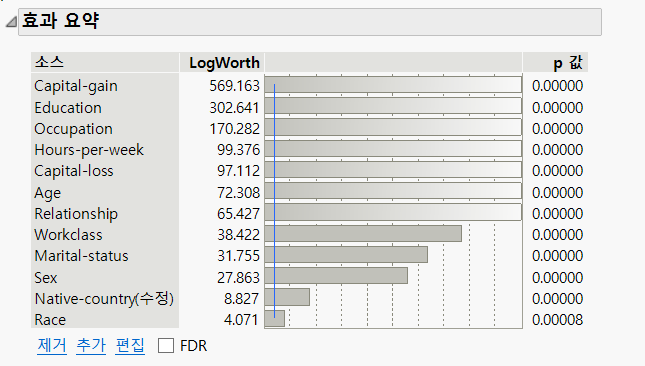Select the Race source row

tap(105, 320)
